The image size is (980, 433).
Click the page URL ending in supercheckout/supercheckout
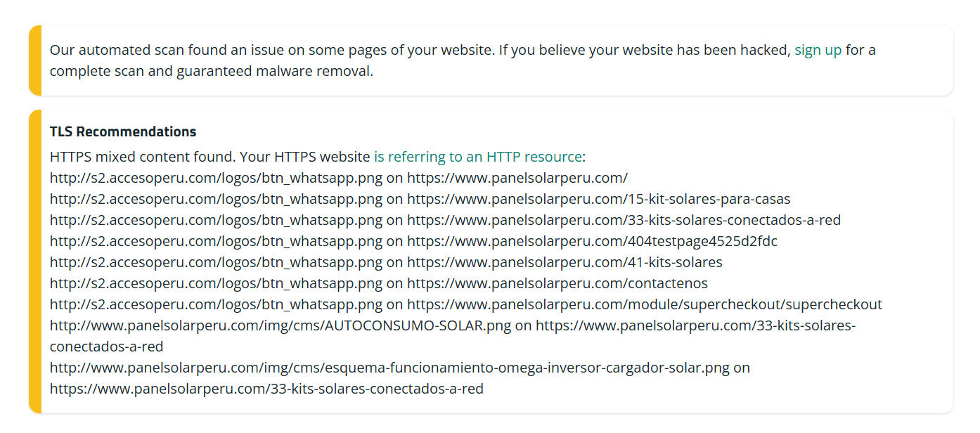click(x=645, y=304)
